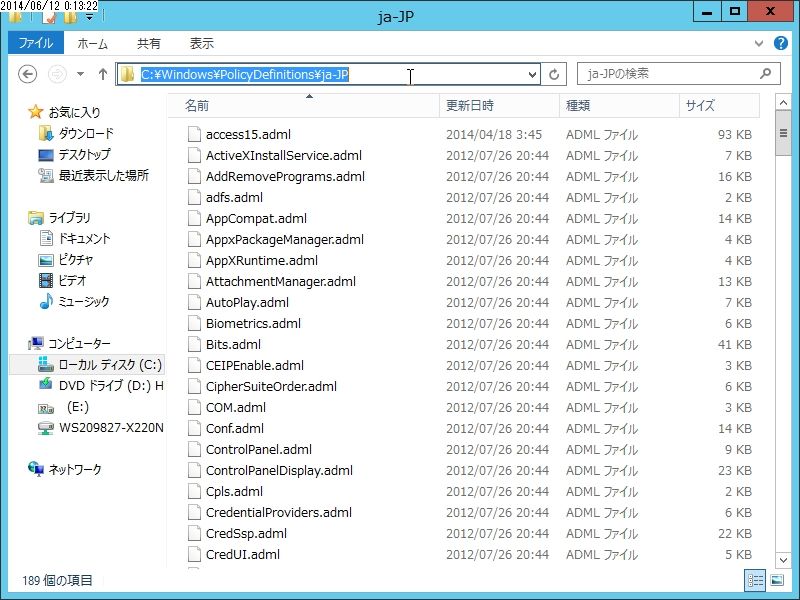Select コンピューター in navigation pane
Viewport: 800px width, 600px height.
pyautogui.click(x=79, y=343)
